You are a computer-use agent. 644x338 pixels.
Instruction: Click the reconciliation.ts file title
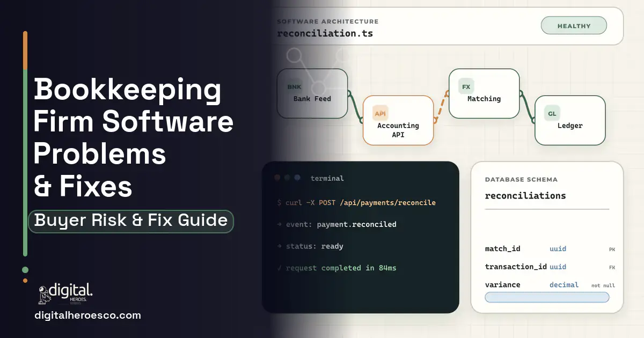[x=325, y=33]
